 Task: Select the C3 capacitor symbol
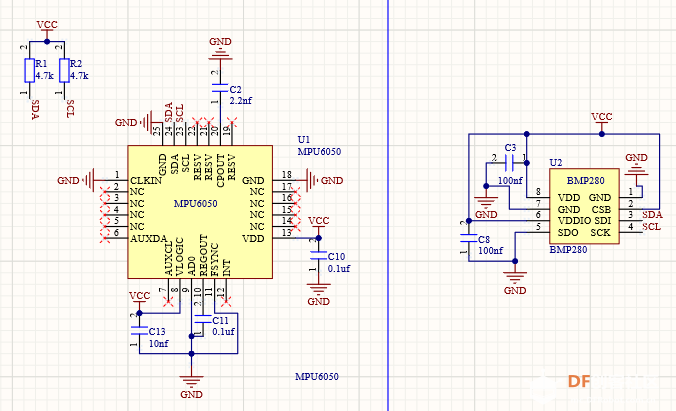[509, 163]
